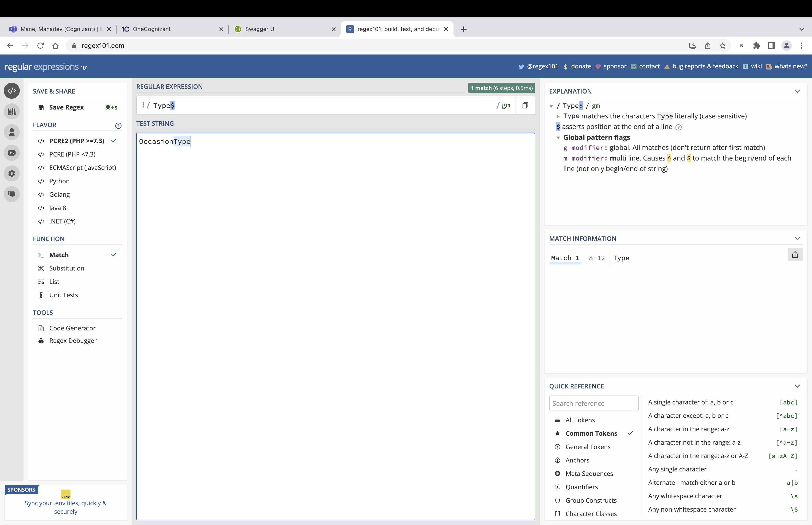Click the copy regex icon
Image resolution: width=812 pixels, height=525 pixels.
(x=525, y=105)
